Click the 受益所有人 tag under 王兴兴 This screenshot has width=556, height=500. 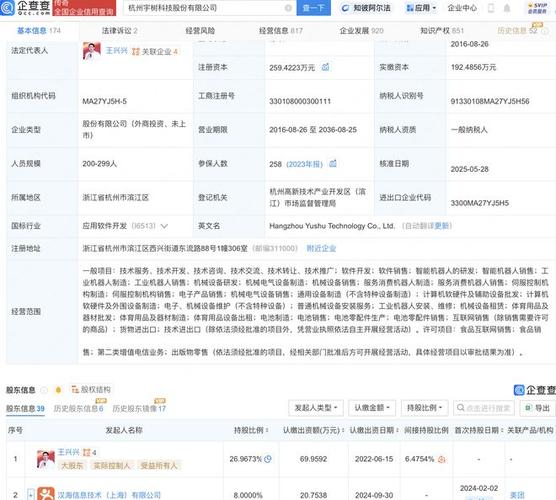point(159,466)
